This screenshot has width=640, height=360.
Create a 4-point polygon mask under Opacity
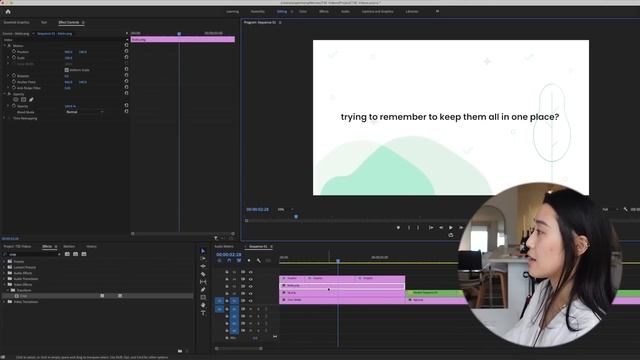pos(23,100)
